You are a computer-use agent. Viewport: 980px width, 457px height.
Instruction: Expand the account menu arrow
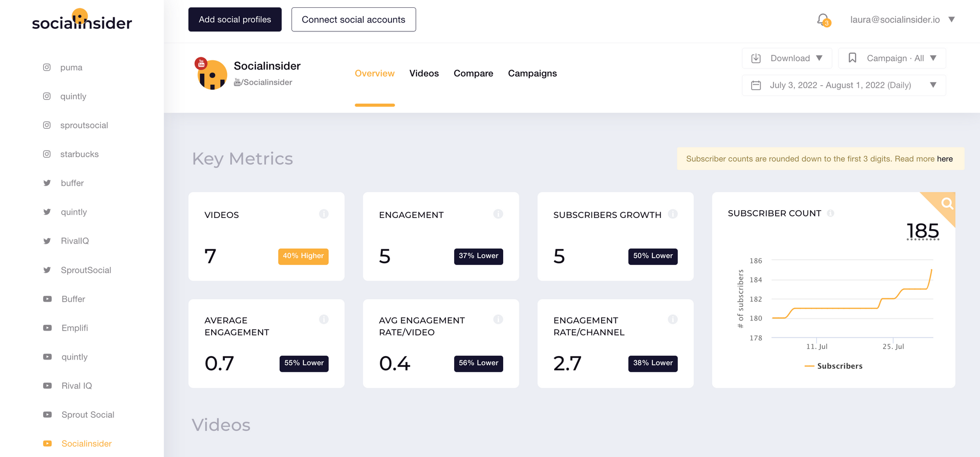click(x=952, y=20)
